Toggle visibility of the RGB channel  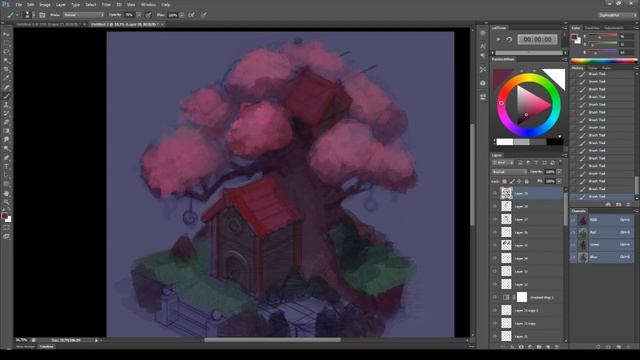(573, 220)
